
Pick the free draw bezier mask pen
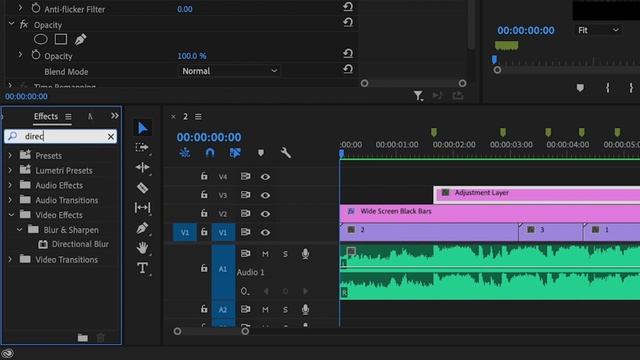point(80,39)
